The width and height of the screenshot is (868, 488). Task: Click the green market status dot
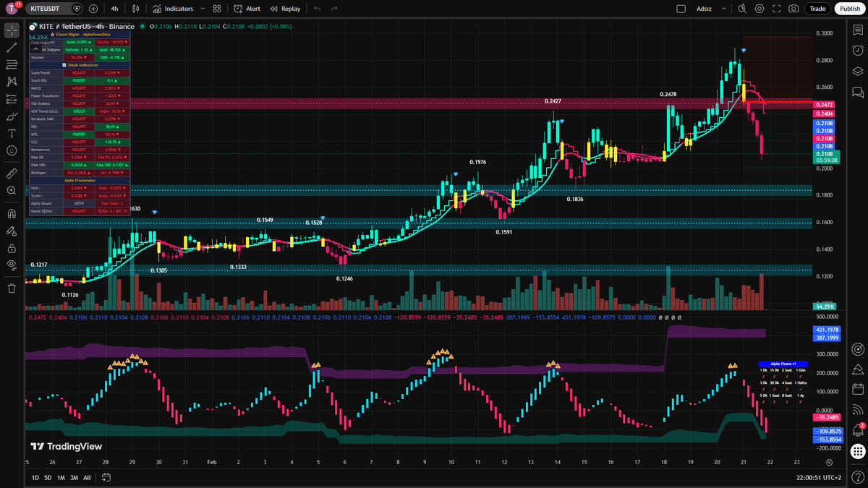142,27
